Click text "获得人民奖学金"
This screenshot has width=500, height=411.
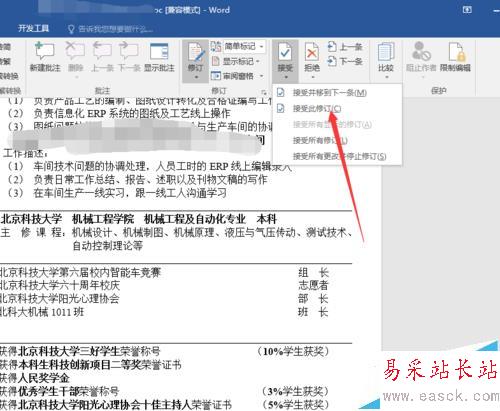pyautogui.click(x=35, y=378)
